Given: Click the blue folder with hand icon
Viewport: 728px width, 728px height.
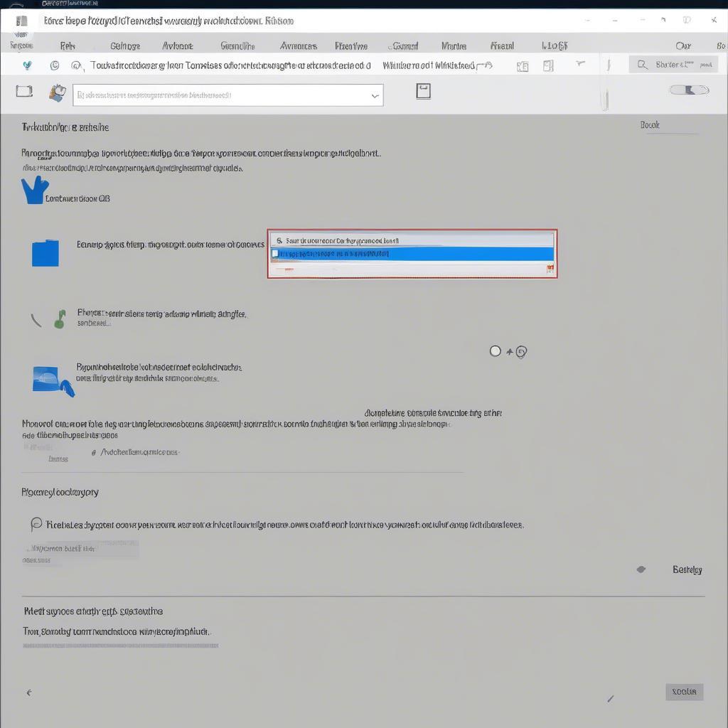Looking at the screenshot, I should [x=53, y=381].
